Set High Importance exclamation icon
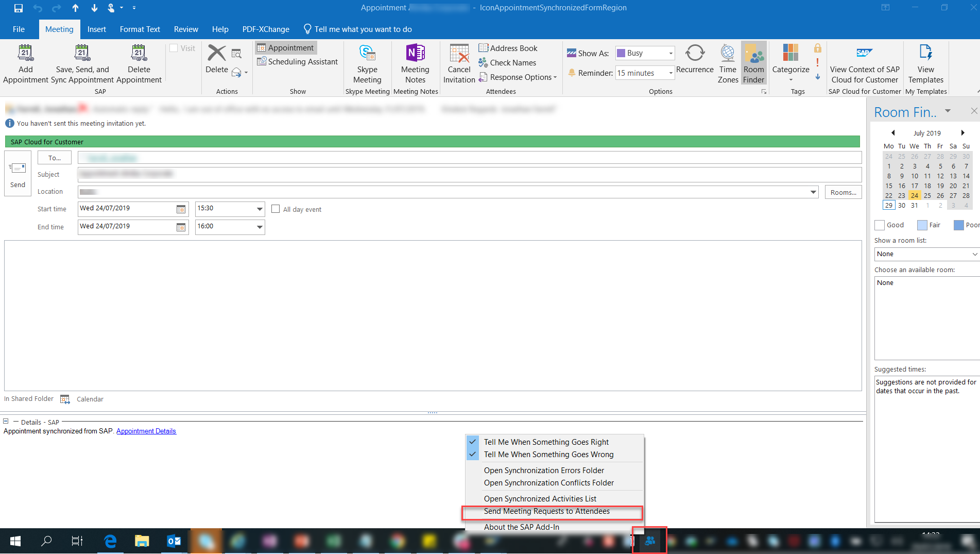 [x=818, y=62]
